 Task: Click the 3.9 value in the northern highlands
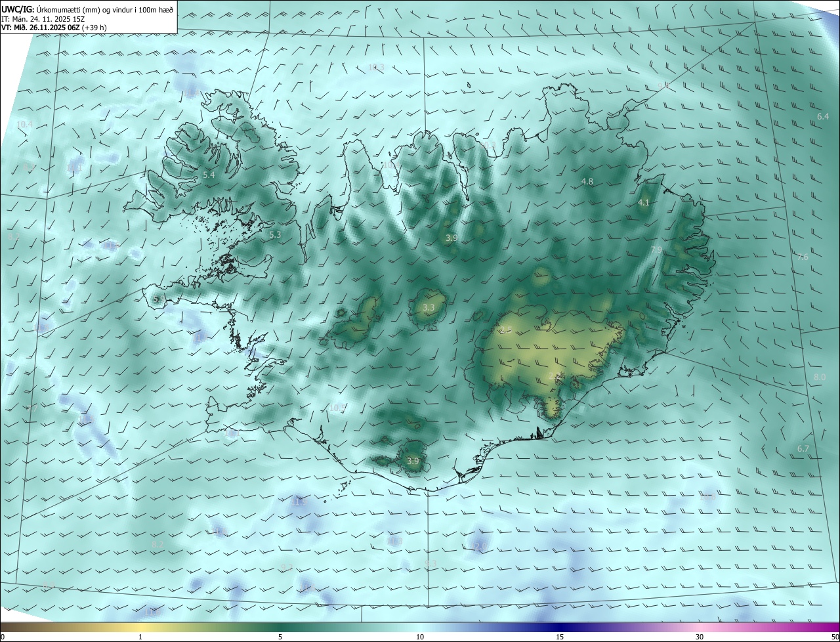(x=451, y=238)
